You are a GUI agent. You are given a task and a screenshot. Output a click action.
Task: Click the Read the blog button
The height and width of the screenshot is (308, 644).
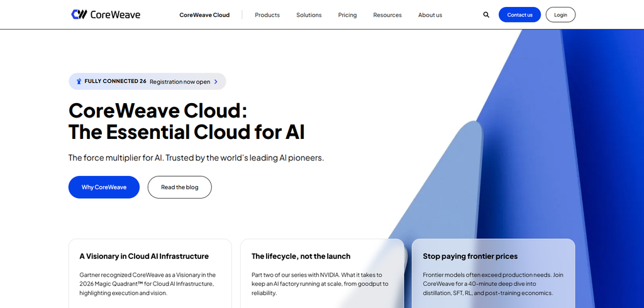179,187
